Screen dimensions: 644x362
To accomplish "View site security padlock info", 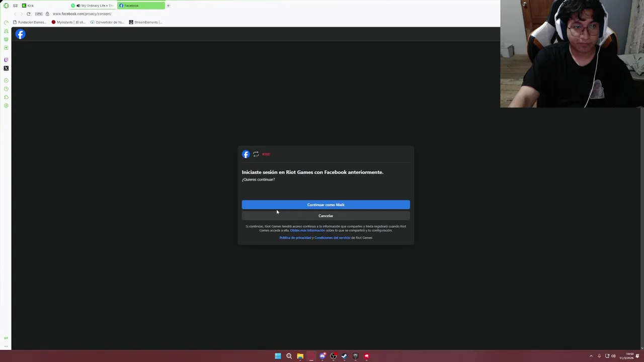I will tap(47, 14).
